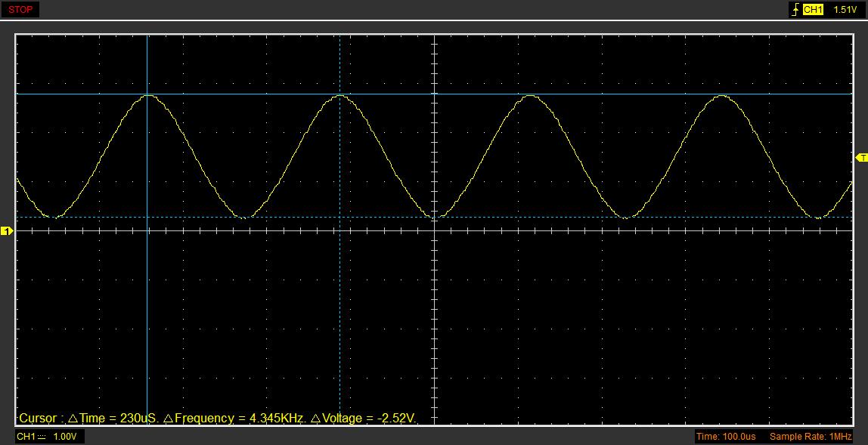The height and width of the screenshot is (445, 868).
Task: Click the Time: 100.0us timebase readout
Action: tap(726, 437)
